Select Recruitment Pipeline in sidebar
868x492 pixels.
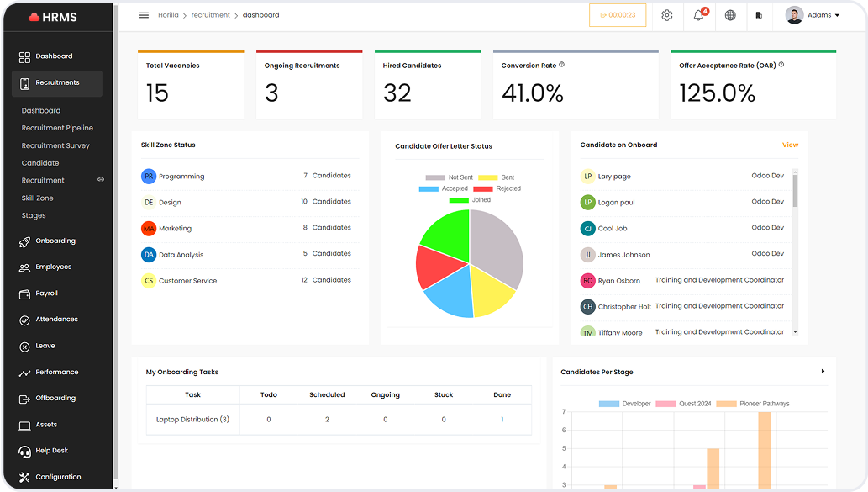[x=57, y=128]
